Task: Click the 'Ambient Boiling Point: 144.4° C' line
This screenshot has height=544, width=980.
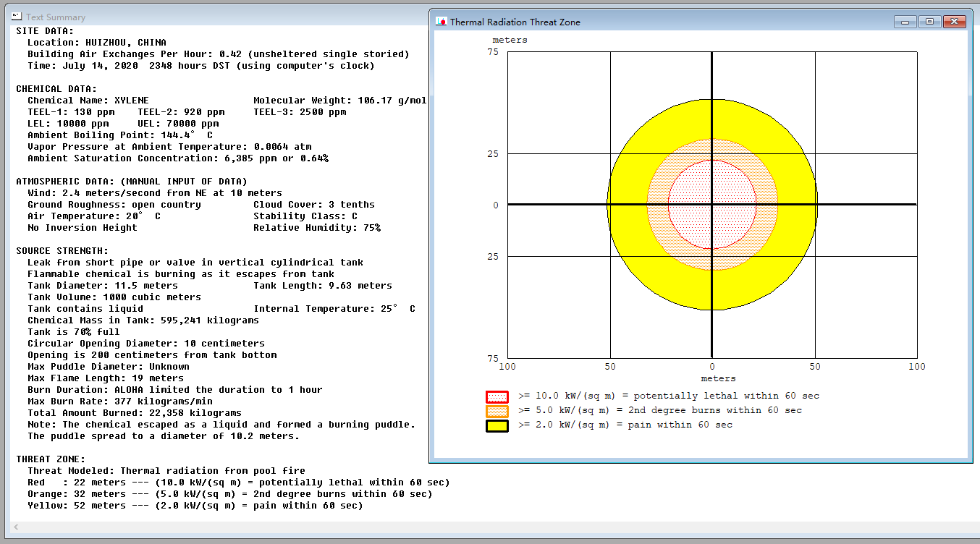Action: tap(120, 135)
